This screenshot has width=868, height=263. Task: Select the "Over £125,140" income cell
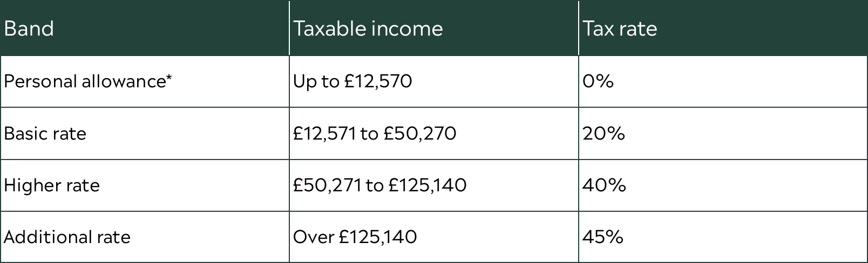(x=355, y=237)
